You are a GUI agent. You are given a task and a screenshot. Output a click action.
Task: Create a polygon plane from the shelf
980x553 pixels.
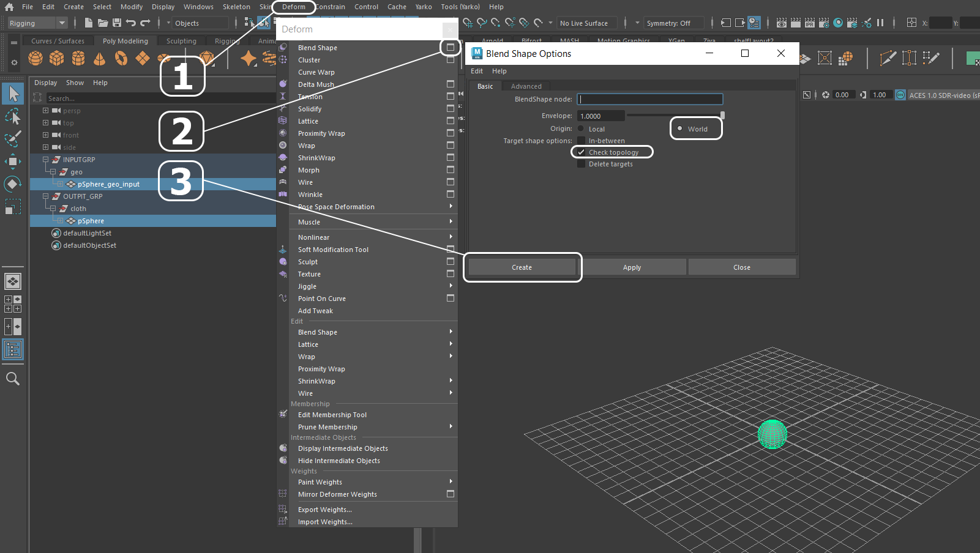[x=143, y=58]
